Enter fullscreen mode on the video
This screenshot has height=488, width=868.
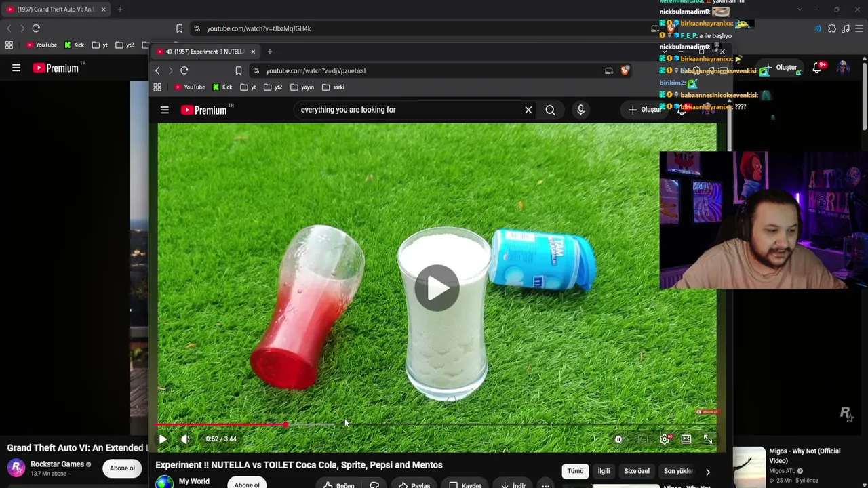coord(707,439)
